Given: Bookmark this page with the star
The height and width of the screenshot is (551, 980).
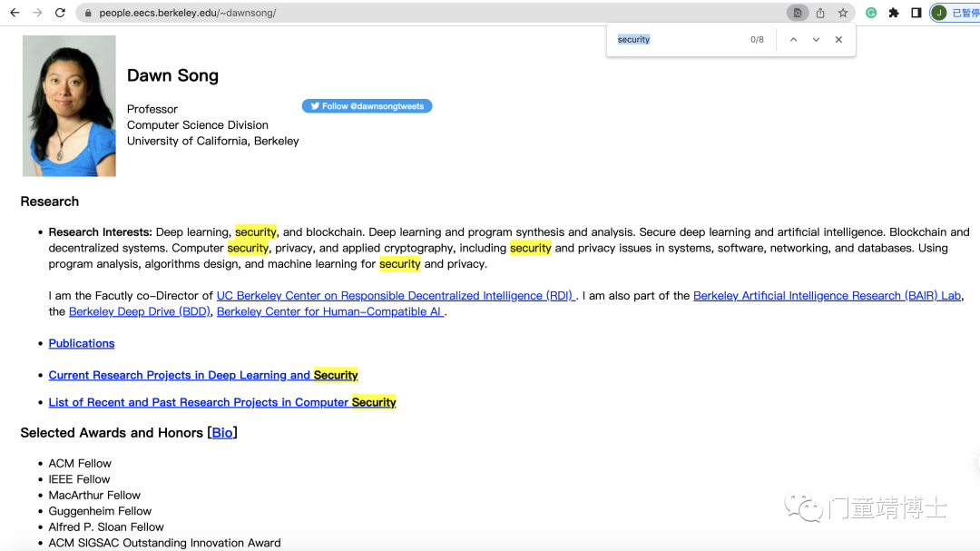Looking at the screenshot, I should (x=843, y=13).
